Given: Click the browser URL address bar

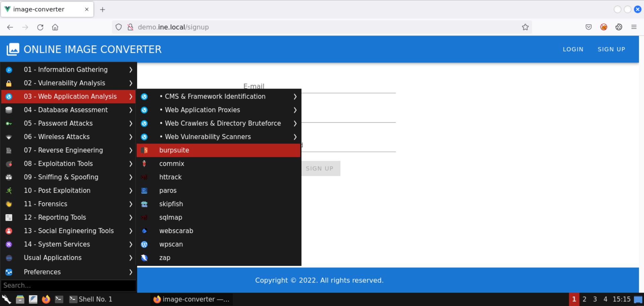Looking at the screenshot, I should 322,27.
